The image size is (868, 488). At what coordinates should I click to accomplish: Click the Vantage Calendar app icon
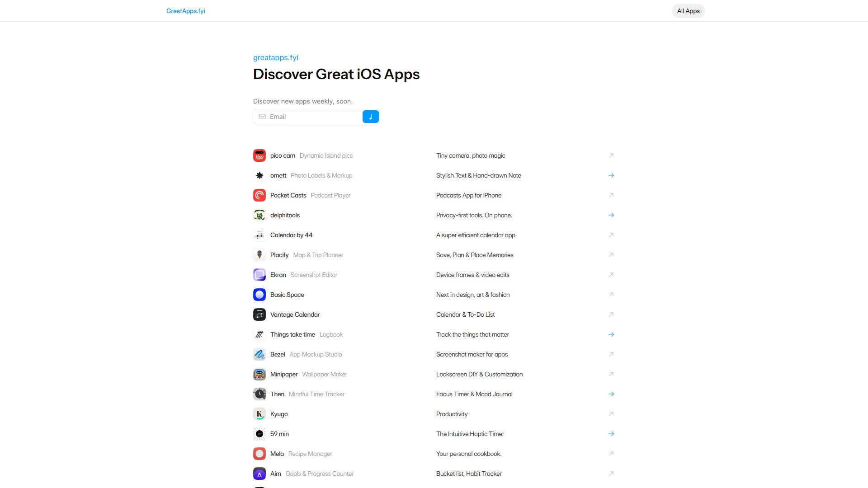[x=259, y=314]
